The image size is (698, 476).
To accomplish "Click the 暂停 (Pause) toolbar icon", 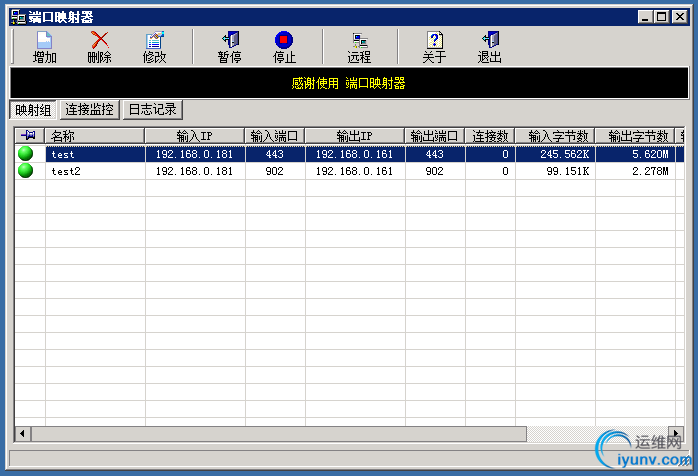I will click(x=230, y=40).
